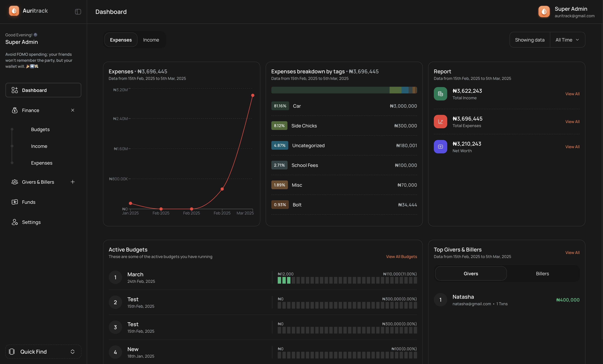Screen dimensions: 603x364
Task: Select the Givers toggle option
Action: coord(471,273)
